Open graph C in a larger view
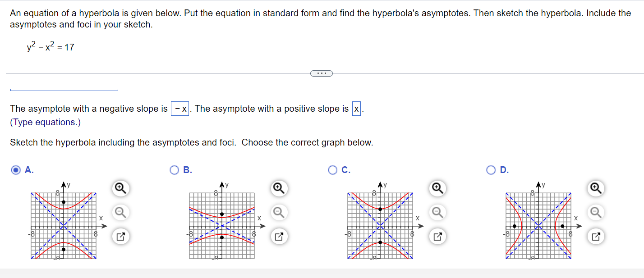Screen dimensions: 644x278 pyautogui.click(x=437, y=236)
